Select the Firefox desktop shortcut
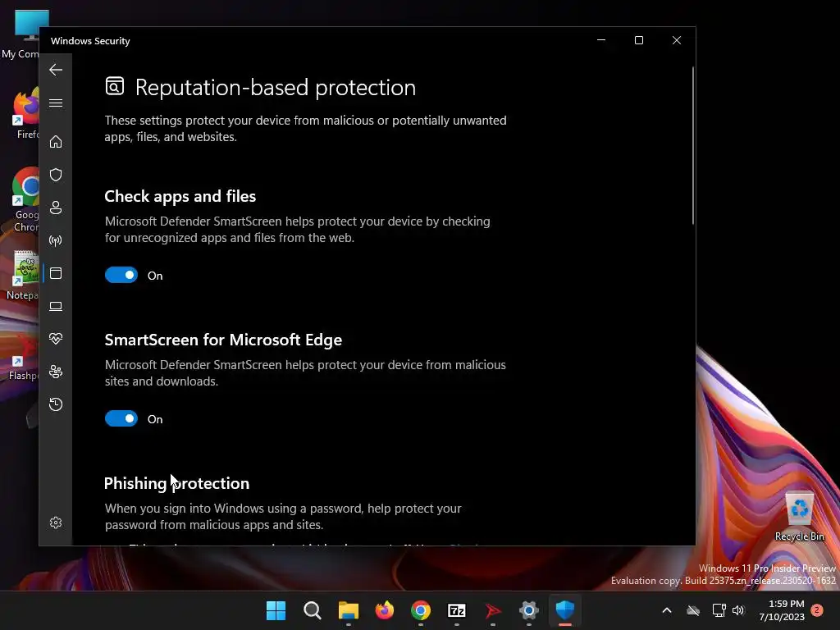Screen dimensions: 840x630 click(x=25, y=114)
